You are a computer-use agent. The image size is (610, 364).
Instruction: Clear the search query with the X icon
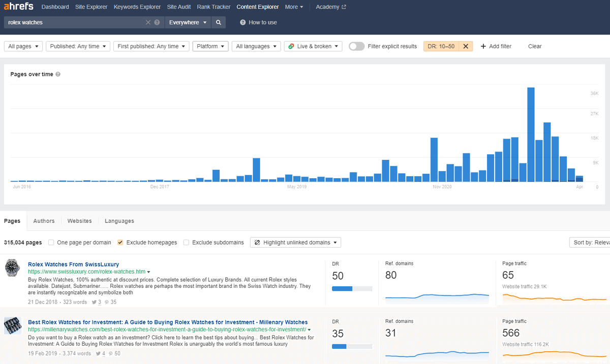pyautogui.click(x=148, y=22)
